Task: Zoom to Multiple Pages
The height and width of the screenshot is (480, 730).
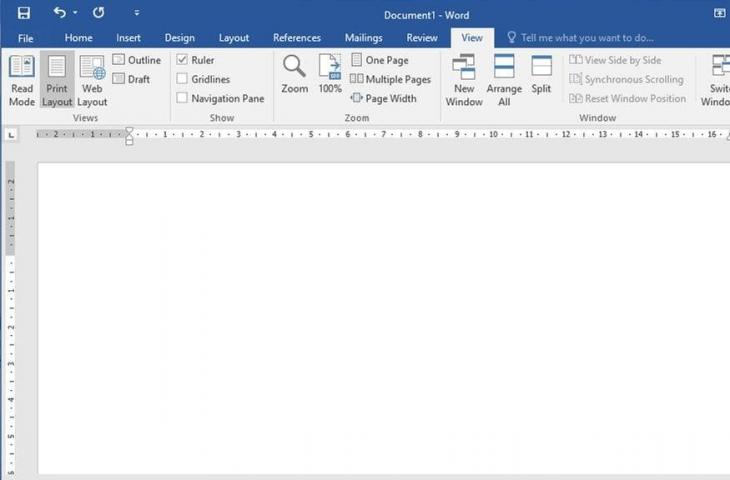Action: (x=391, y=79)
